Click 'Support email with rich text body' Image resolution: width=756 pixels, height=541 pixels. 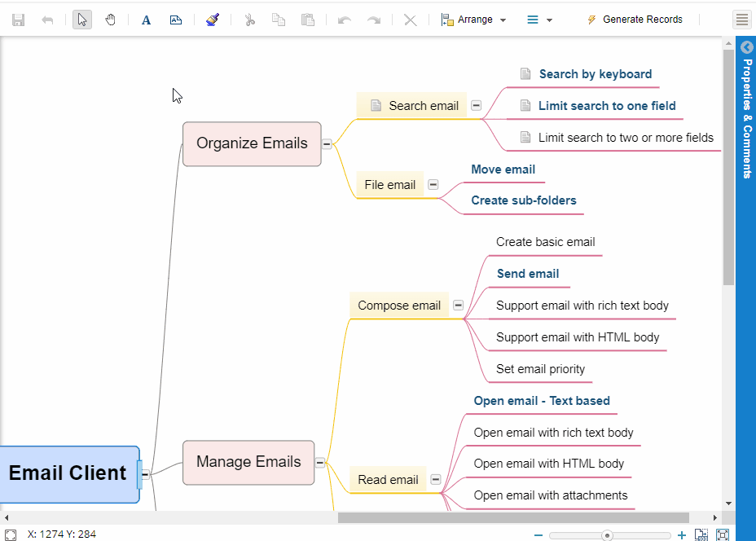(x=582, y=306)
